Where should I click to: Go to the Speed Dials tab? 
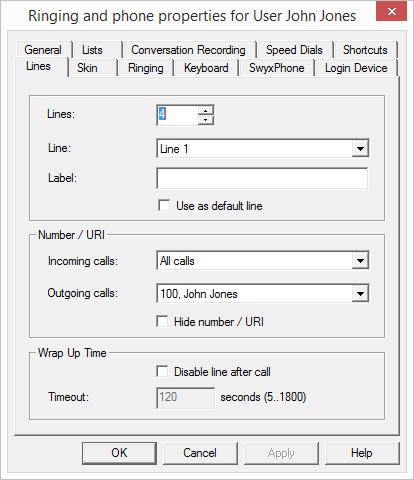(x=294, y=50)
